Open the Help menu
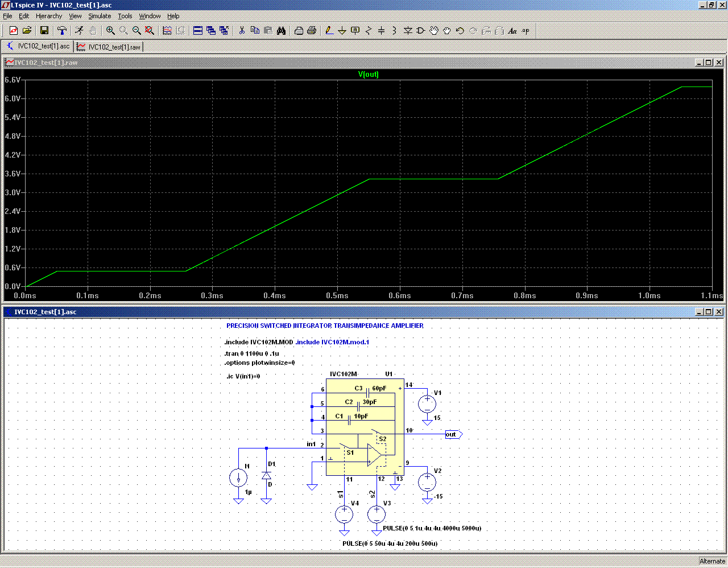The height and width of the screenshot is (568, 728). (173, 16)
